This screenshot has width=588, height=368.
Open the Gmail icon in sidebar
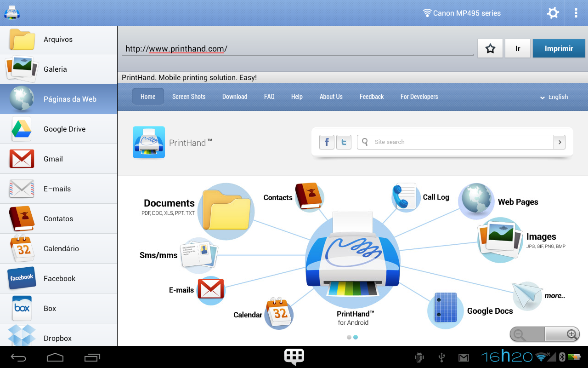pyautogui.click(x=22, y=159)
